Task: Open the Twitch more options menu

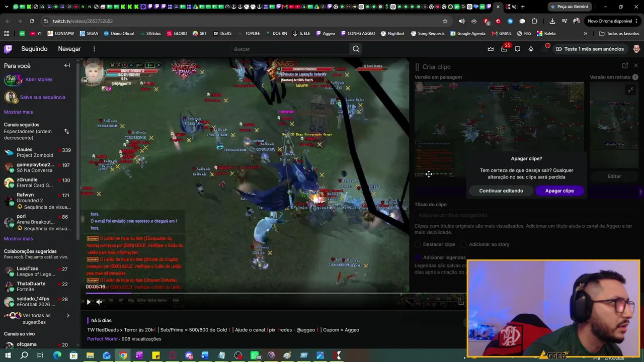Action: point(94,49)
